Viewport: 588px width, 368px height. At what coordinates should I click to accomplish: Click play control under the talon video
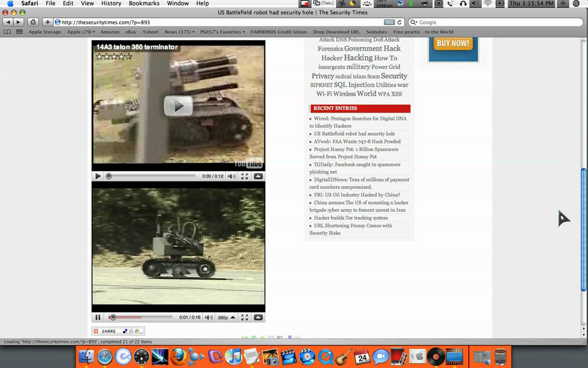click(98, 176)
